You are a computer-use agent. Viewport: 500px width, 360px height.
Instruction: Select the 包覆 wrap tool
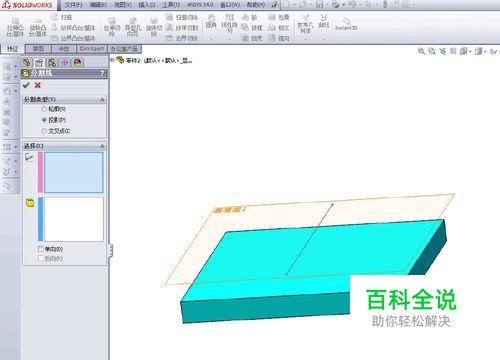click(279, 17)
